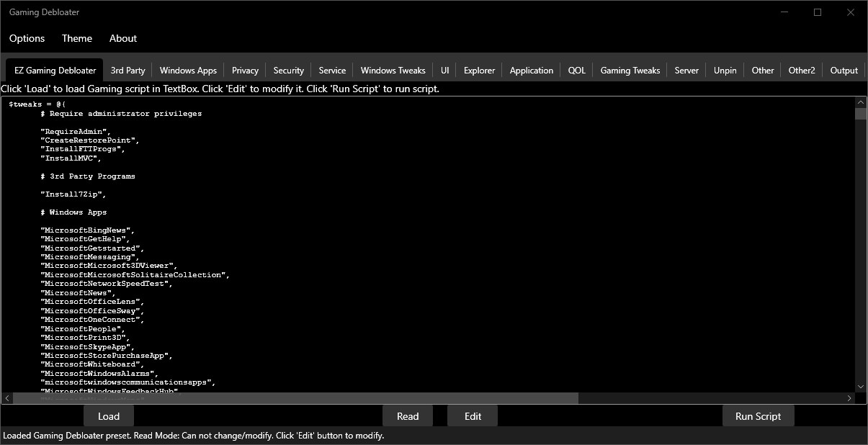Go to the Security tab
This screenshot has height=445, width=868.
click(x=288, y=71)
